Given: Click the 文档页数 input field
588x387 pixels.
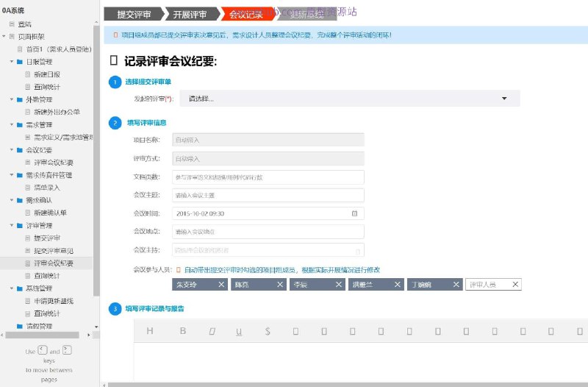Looking at the screenshot, I should tap(268, 177).
